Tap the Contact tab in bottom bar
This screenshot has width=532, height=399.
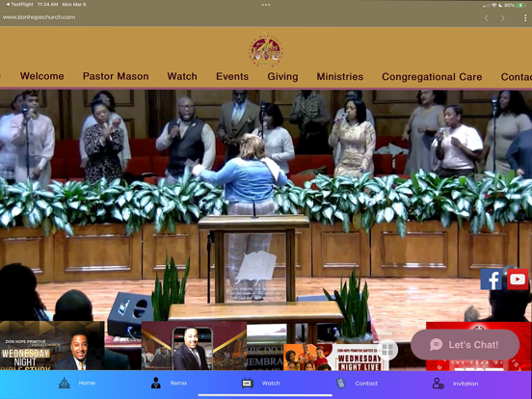pyautogui.click(x=357, y=384)
